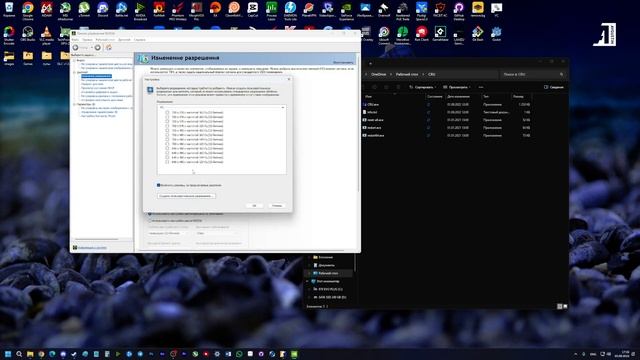The width and height of the screenshot is (640, 360).
Task: Click Home icon in NVIDIA Control Panel toolbar
Action: click(x=109, y=47)
